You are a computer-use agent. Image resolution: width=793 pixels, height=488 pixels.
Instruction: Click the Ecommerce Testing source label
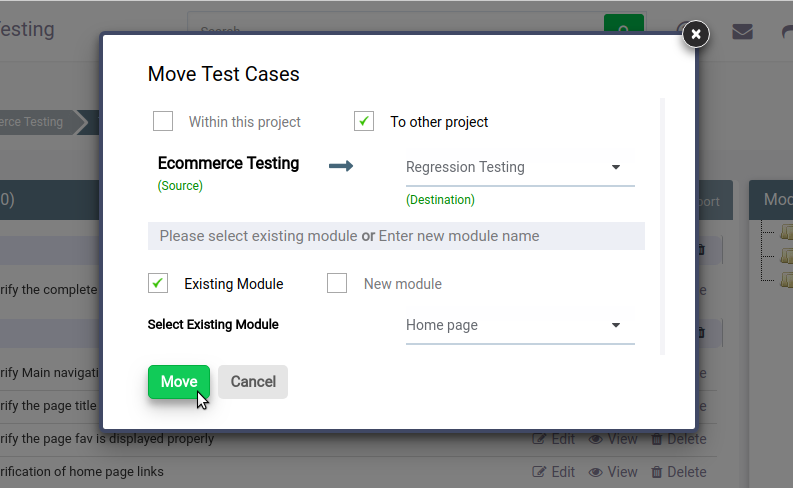(228, 163)
